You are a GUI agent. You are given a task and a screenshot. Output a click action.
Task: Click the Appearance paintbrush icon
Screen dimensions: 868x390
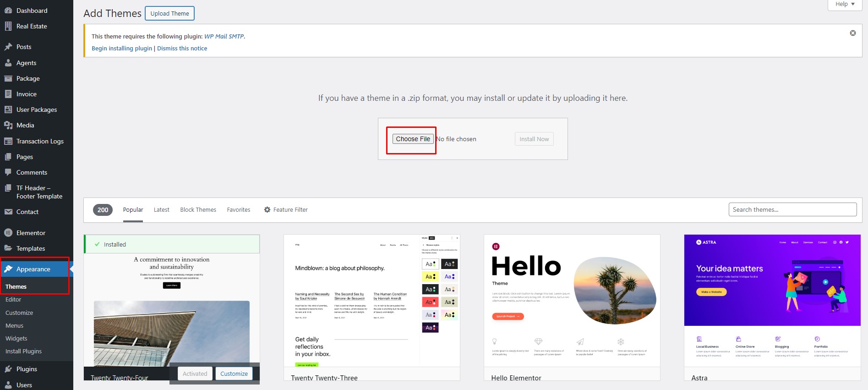tap(8, 269)
